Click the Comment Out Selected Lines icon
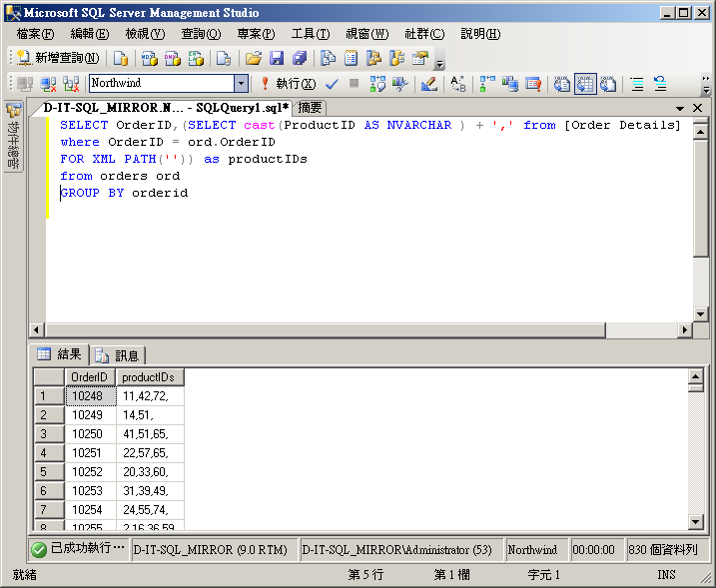Screen dimensions: 716x588 [x=637, y=84]
